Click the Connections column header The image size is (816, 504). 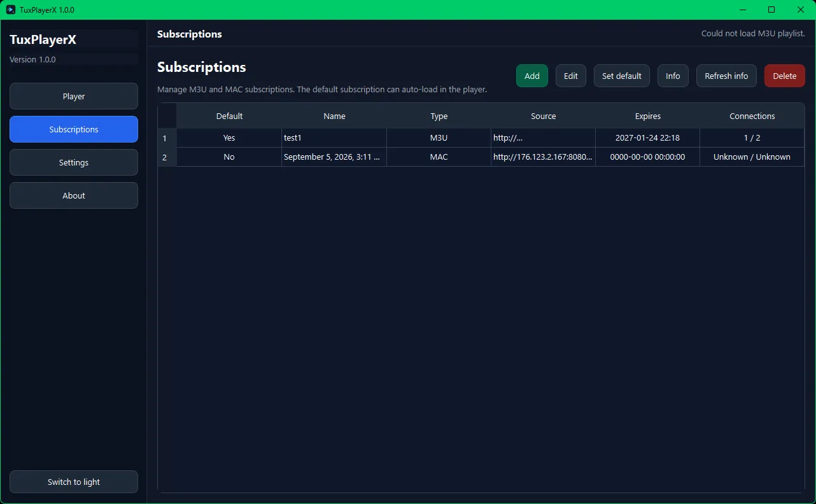pyautogui.click(x=752, y=116)
